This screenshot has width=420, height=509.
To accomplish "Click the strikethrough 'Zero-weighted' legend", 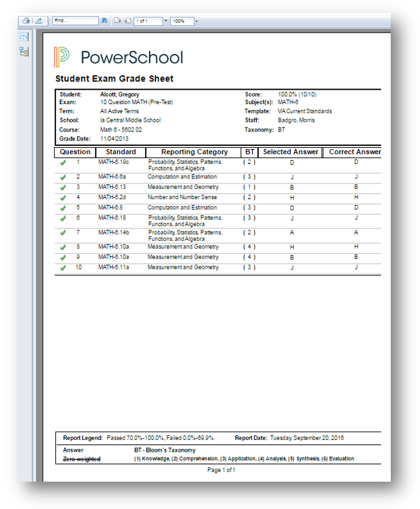I will pos(82,460).
